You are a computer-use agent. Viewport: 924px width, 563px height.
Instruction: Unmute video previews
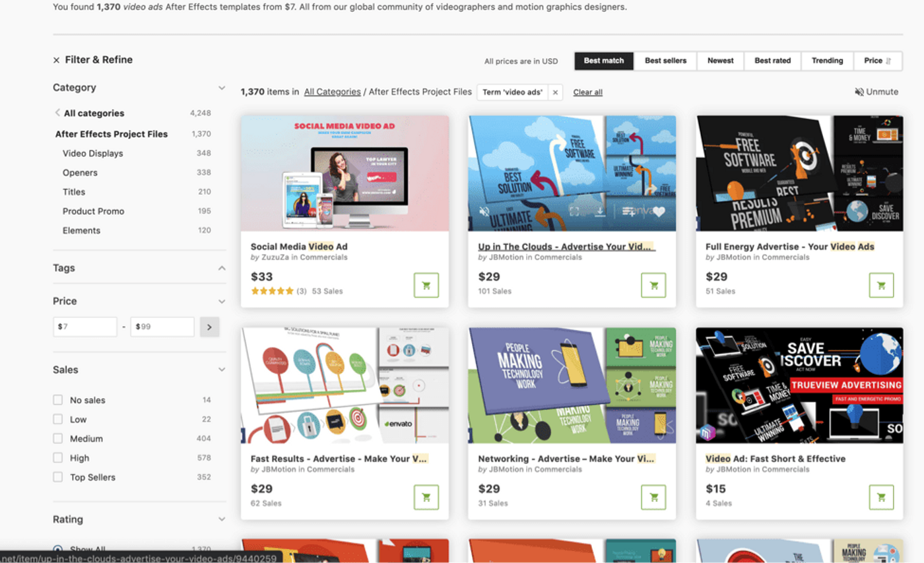tap(876, 92)
